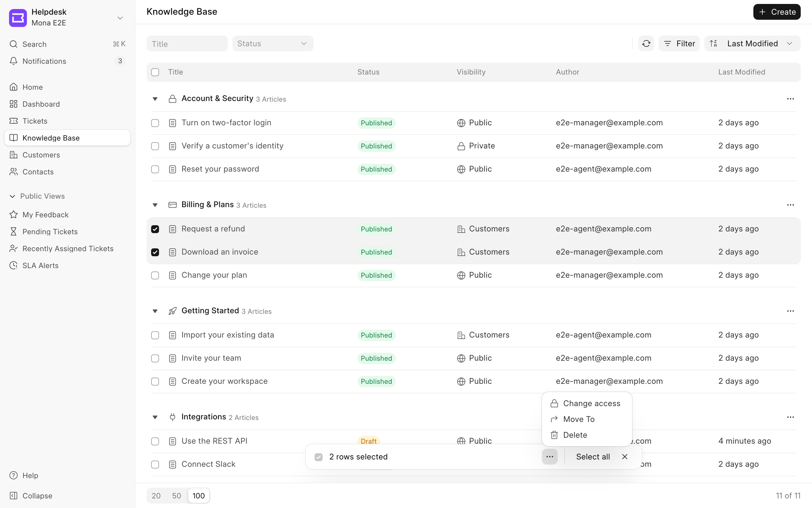Viewport: 812px width, 508px height.
Task: Open Integrations three-dot menu
Action: [790, 417]
